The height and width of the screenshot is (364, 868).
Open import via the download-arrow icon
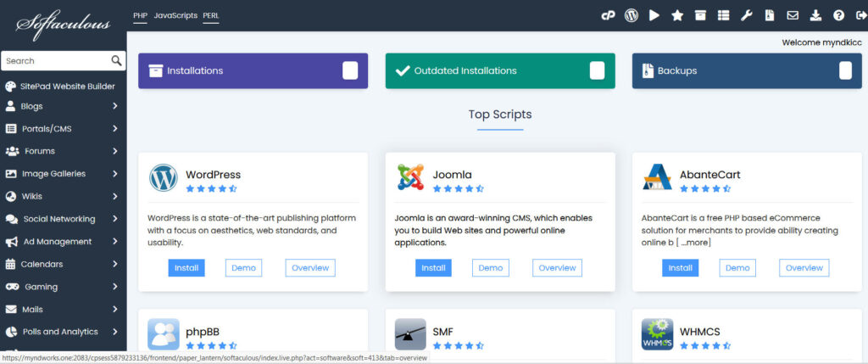815,15
